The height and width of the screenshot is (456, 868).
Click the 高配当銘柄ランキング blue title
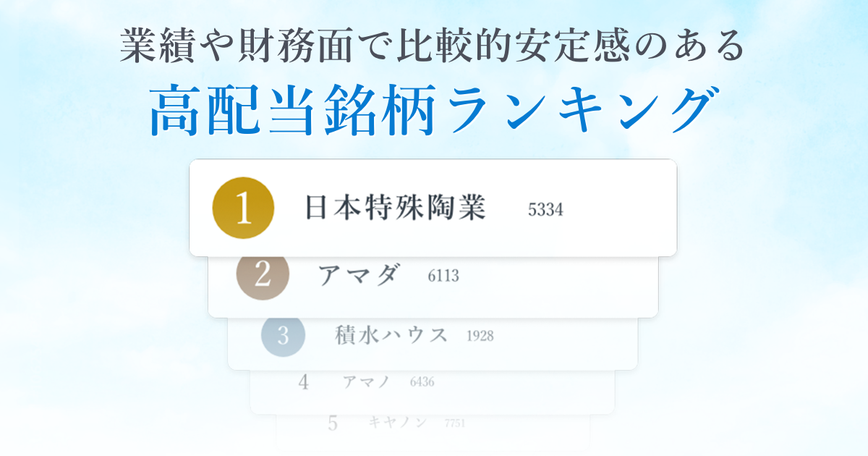[434, 111]
